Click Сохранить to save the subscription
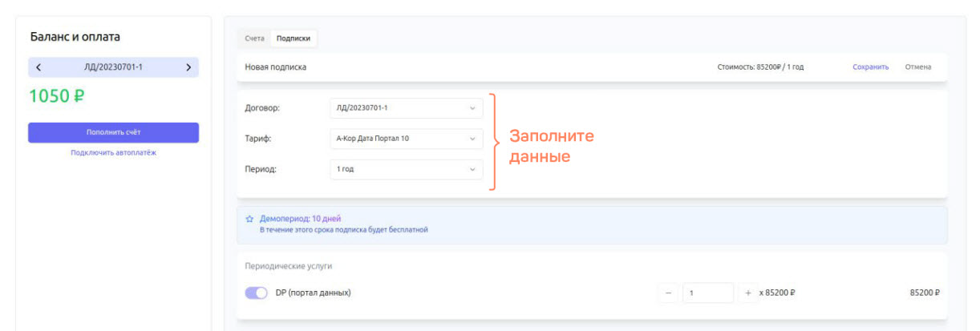This screenshot has width=980, height=331. click(870, 67)
